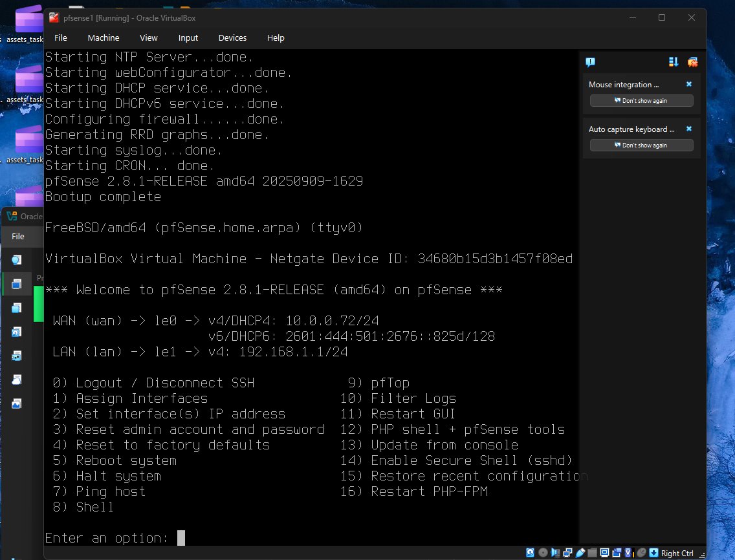Image resolution: width=735 pixels, height=560 pixels.
Task: Open the USB devices indicator in status bar
Action: 580,553
